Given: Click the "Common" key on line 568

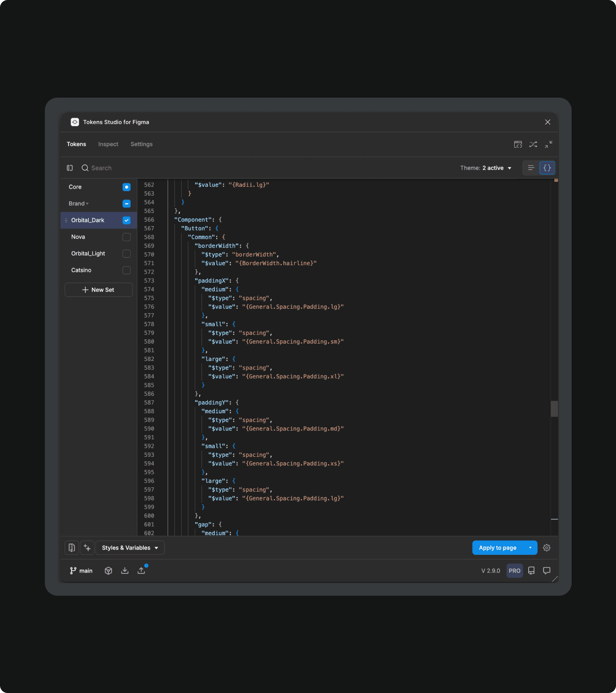Looking at the screenshot, I should click(x=201, y=237).
